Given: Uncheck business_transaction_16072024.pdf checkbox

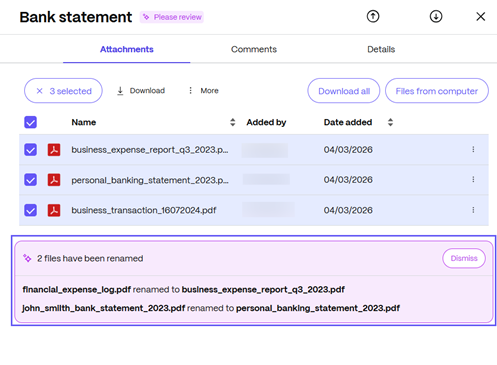Looking at the screenshot, I should click(30, 210).
